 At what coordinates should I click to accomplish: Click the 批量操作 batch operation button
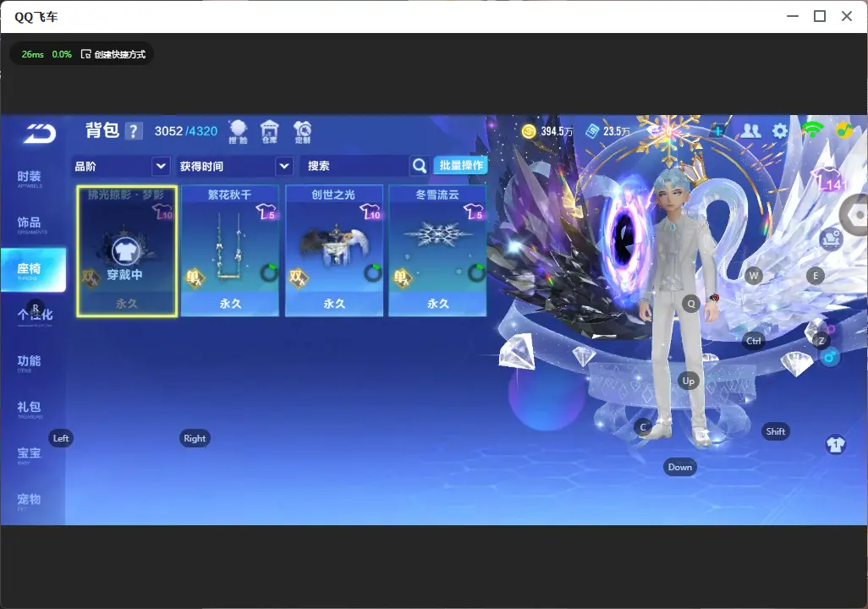click(460, 165)
